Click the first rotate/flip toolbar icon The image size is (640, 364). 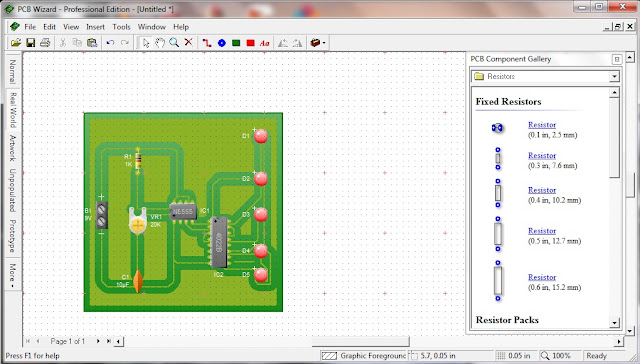pyautogui.click(x=282, y=43)
